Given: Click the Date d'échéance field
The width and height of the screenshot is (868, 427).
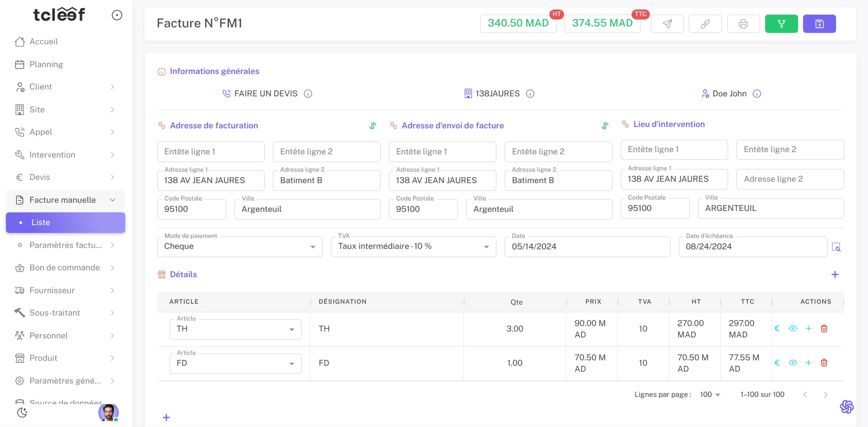Looking at the screenshot, I should [x=752, y=247].
